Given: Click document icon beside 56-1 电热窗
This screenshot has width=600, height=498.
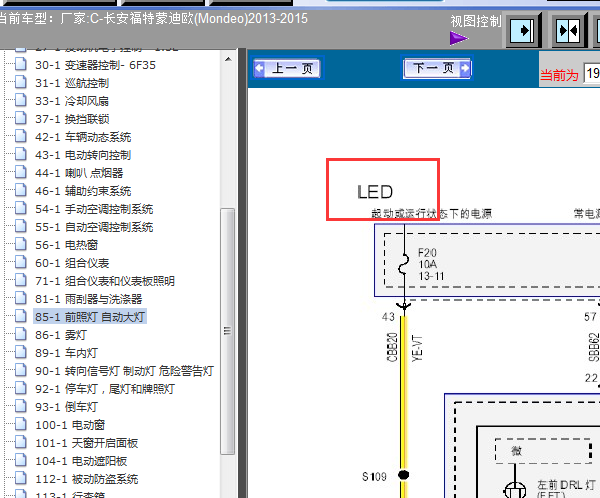Looking at the screenshot, I should click(21, 244).
